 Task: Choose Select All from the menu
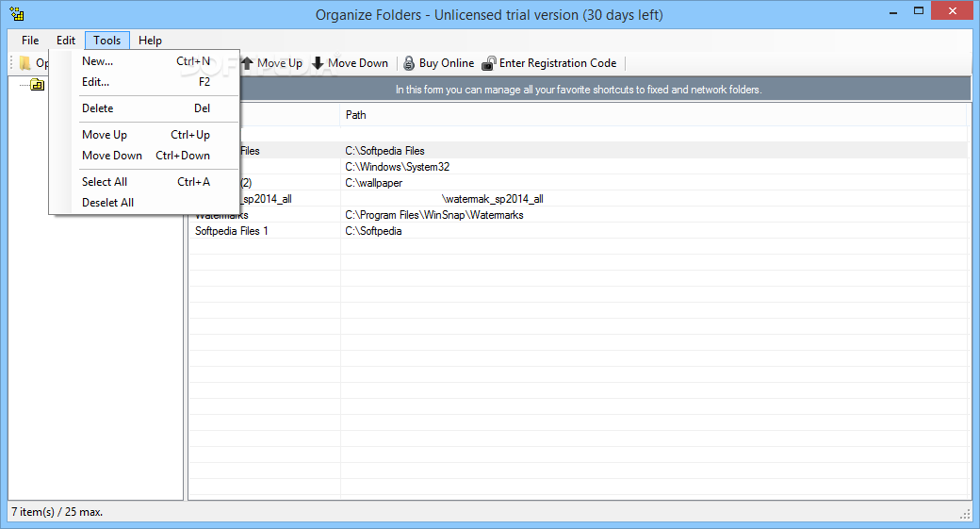pyautogui.click(x=145, y=181)
